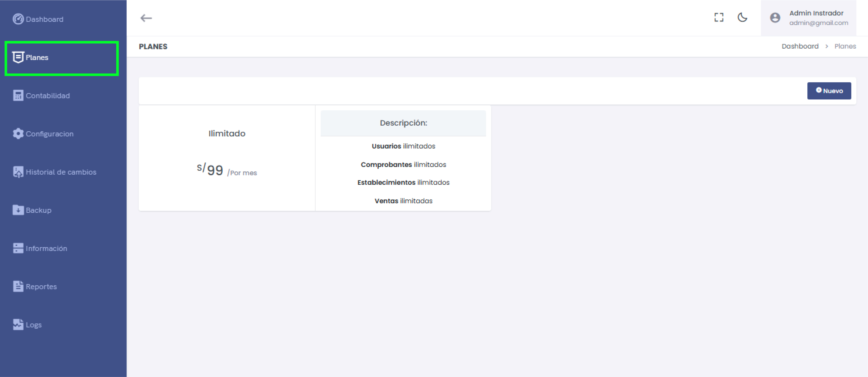Click the Historial de cambios icon
Image resolution: width=868 pixels, height=377 pixels.
[x=18, y=172]
